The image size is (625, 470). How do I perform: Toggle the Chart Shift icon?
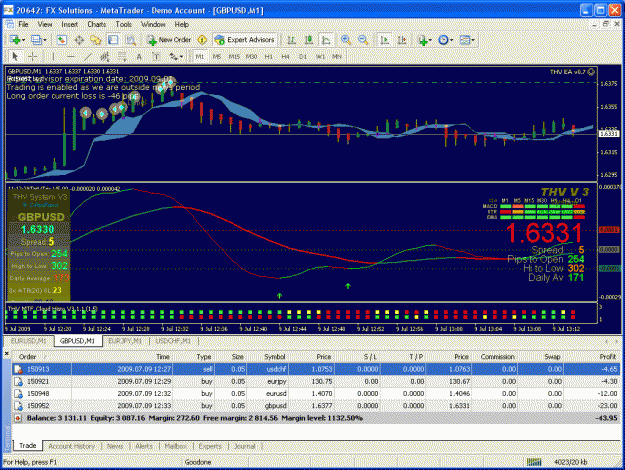402,40
